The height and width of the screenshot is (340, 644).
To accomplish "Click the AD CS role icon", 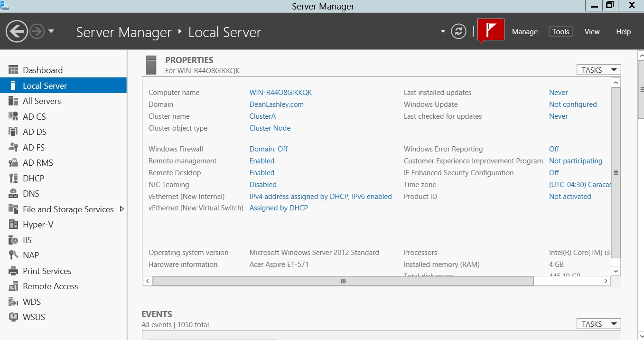I will 13,117.
